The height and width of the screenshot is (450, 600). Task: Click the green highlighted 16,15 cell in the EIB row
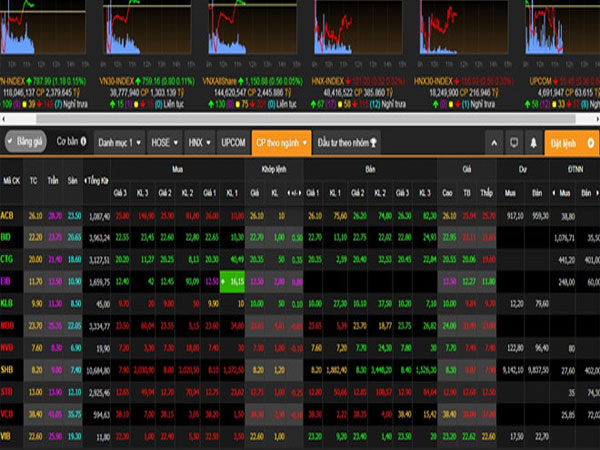pyautogui.click(x=232, y=282)
